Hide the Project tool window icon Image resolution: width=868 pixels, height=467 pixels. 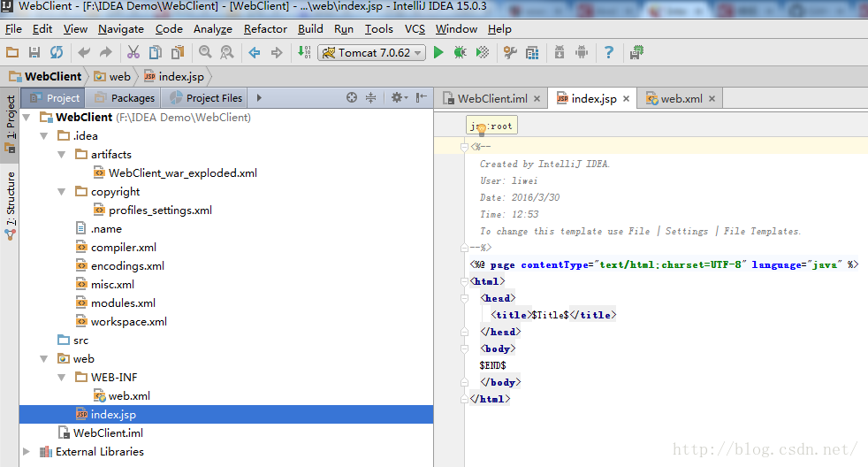(x=422, y=98)
